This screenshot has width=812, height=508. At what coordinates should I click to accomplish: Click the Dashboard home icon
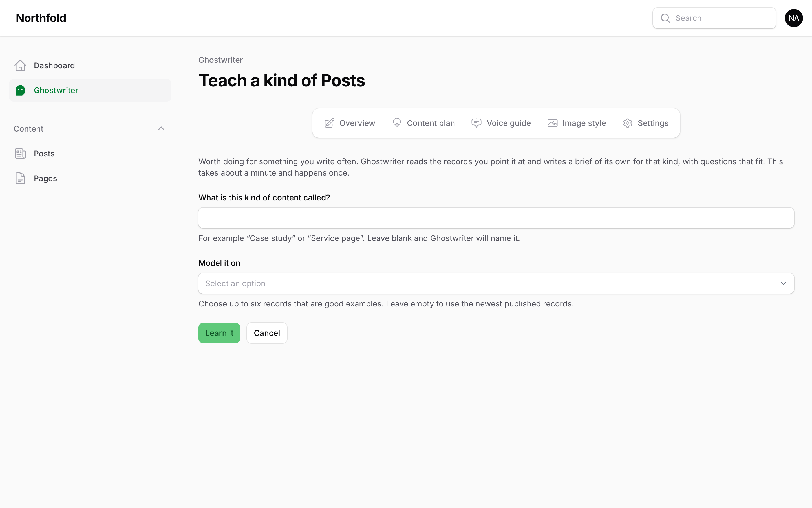20,65
